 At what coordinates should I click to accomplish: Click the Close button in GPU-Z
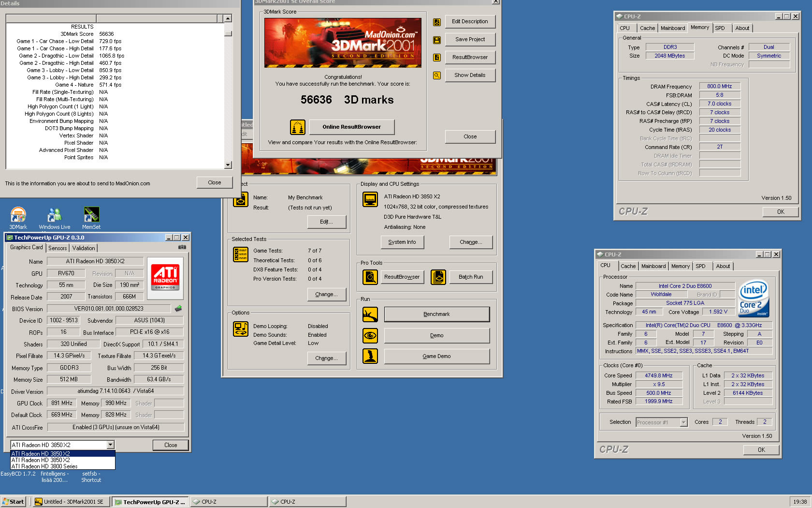tap(171, 445)
